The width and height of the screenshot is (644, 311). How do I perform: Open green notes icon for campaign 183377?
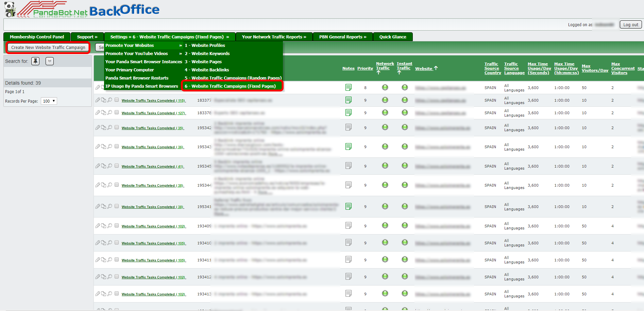pyautogui.click(x=349, y=100)
